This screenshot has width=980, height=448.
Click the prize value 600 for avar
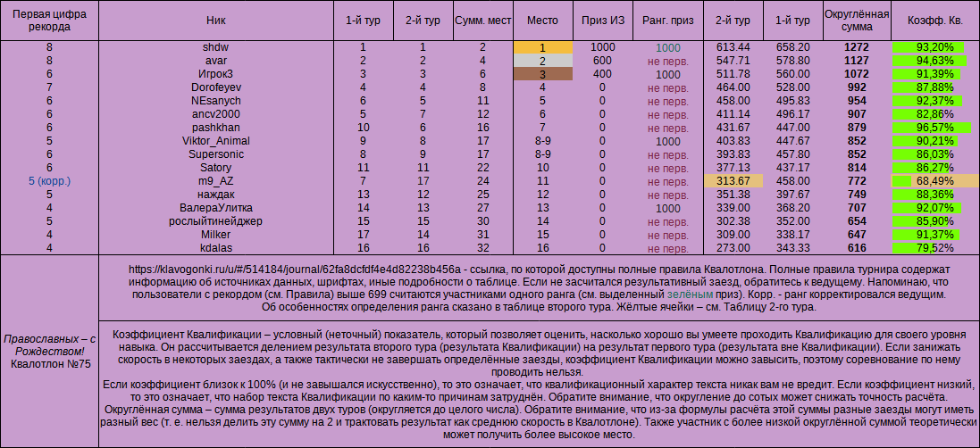click(603, 61)
